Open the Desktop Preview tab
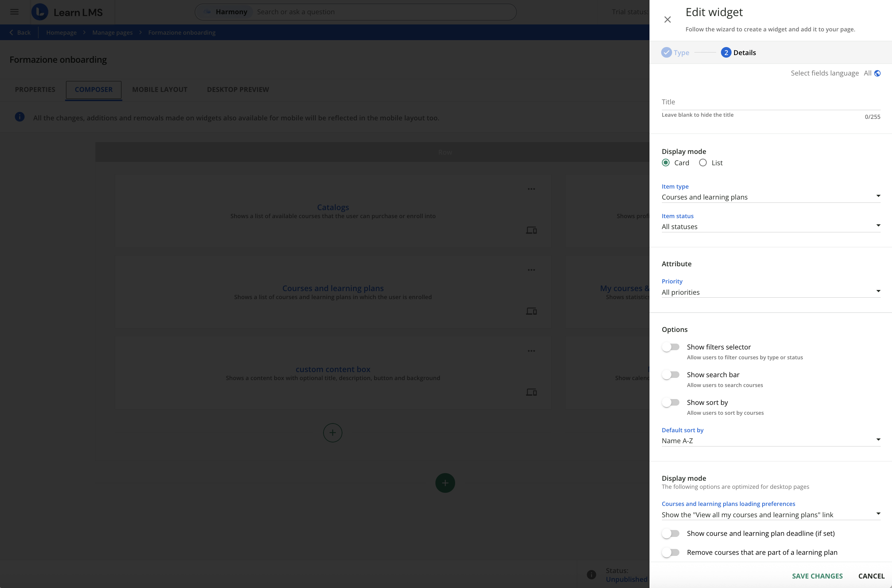The image size is (892, 588). [238, 89]
